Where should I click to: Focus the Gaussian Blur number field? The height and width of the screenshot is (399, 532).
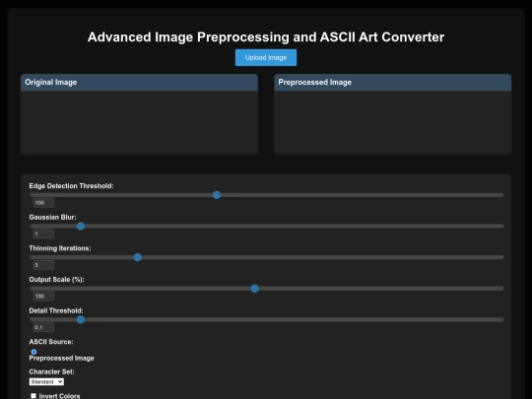click(x=43, y=233)
